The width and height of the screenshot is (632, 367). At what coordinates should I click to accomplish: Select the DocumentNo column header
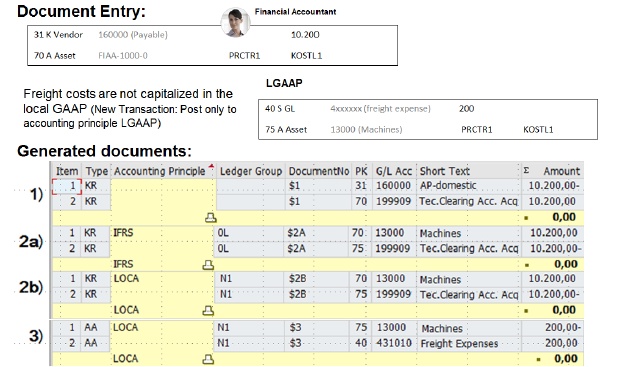[x=318, y=171]
